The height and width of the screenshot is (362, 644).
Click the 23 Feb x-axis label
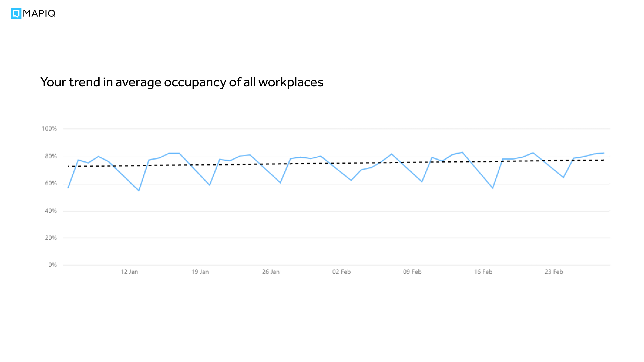554,272
